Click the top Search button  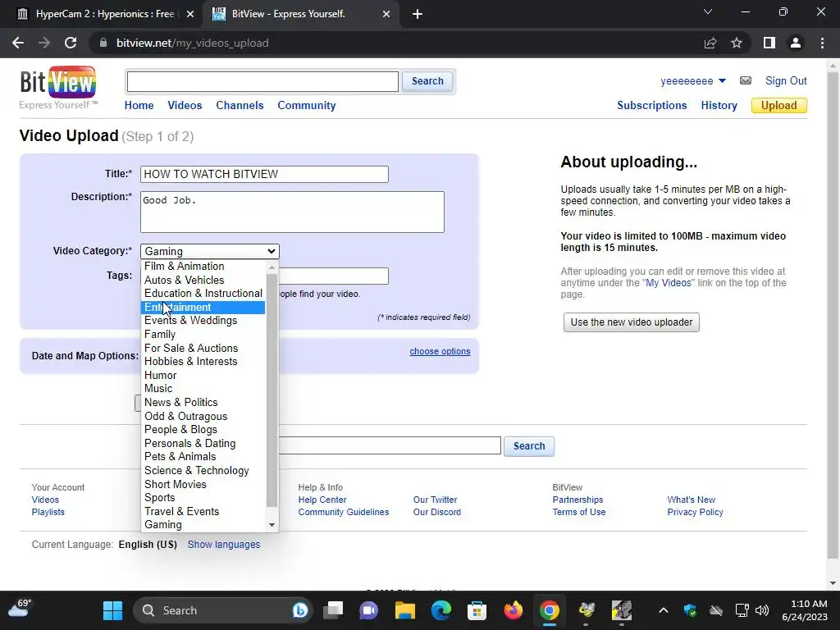(427, 81)
